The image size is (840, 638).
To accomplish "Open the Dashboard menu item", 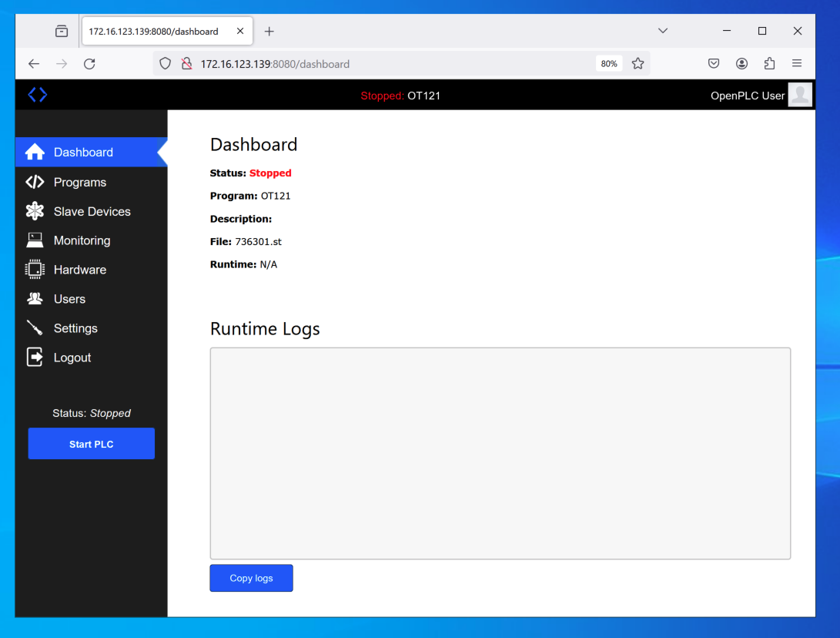I will [x=91, y=153].
